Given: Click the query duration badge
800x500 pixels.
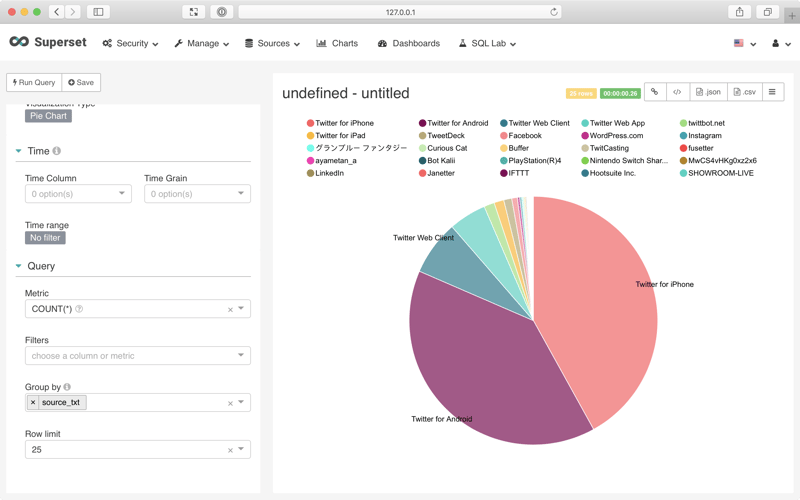Looking at the screenshot, I should tap(620, 93).
